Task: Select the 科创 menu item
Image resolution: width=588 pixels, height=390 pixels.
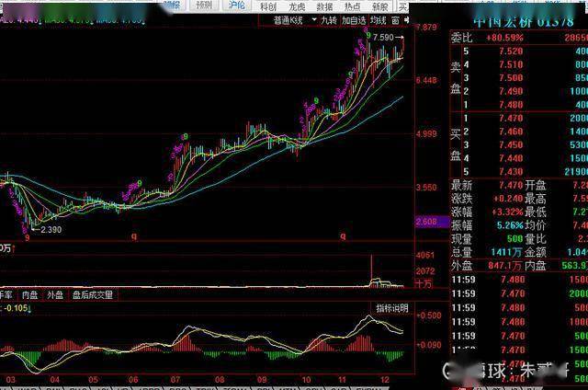Action: point(268,6)
